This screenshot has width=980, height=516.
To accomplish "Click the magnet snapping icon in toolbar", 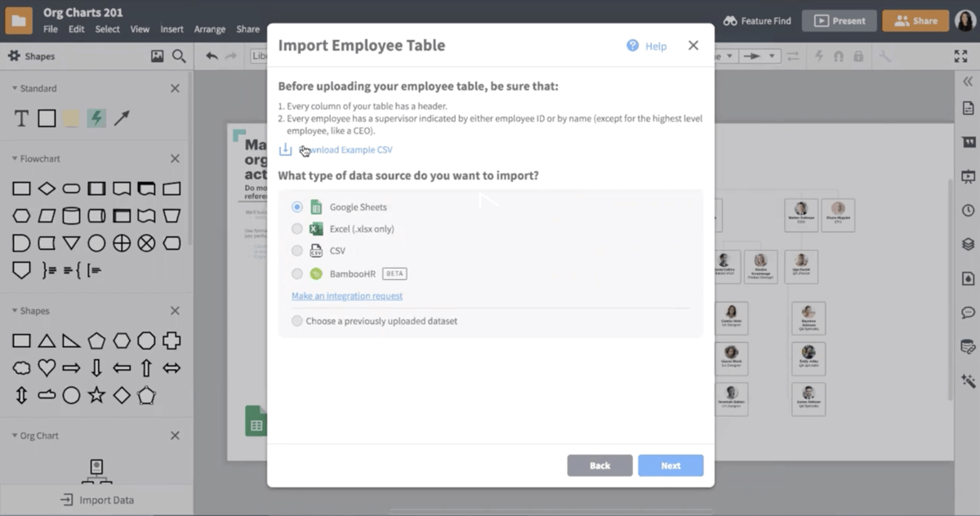I will (839, 57).
